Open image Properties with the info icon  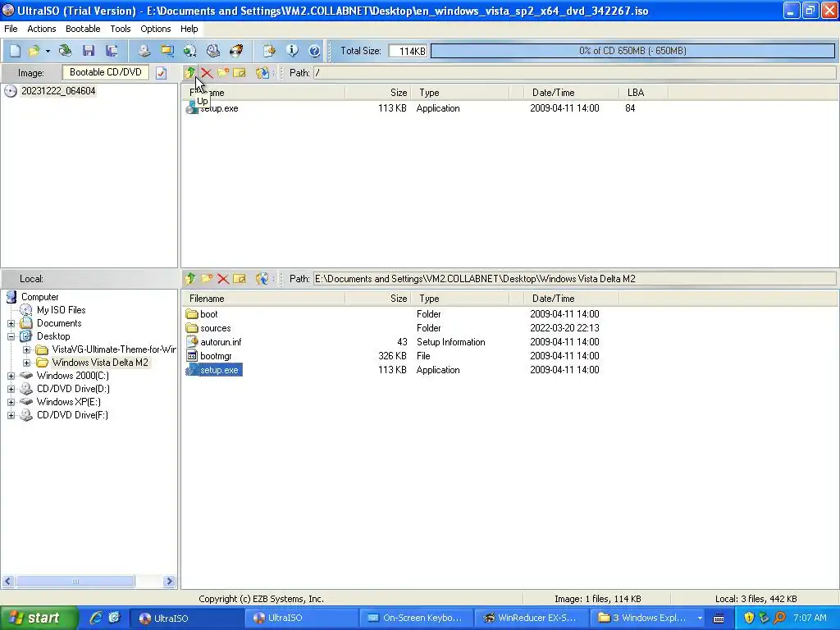tap(292, 51)
